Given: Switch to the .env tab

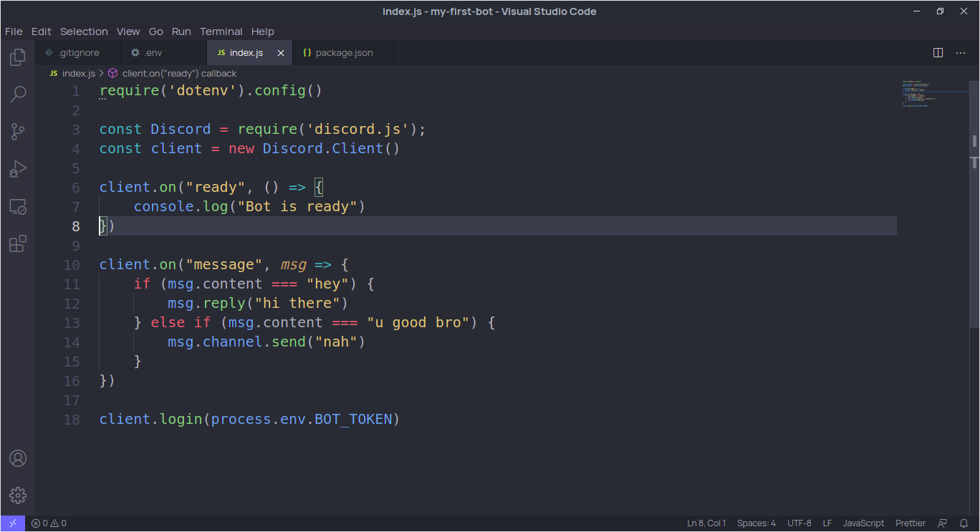Looking at the screenshot, I should click(164, 53).
